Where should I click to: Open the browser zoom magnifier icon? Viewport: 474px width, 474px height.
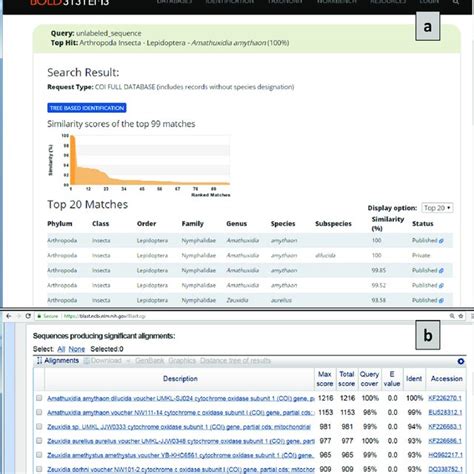click(452, 316)
